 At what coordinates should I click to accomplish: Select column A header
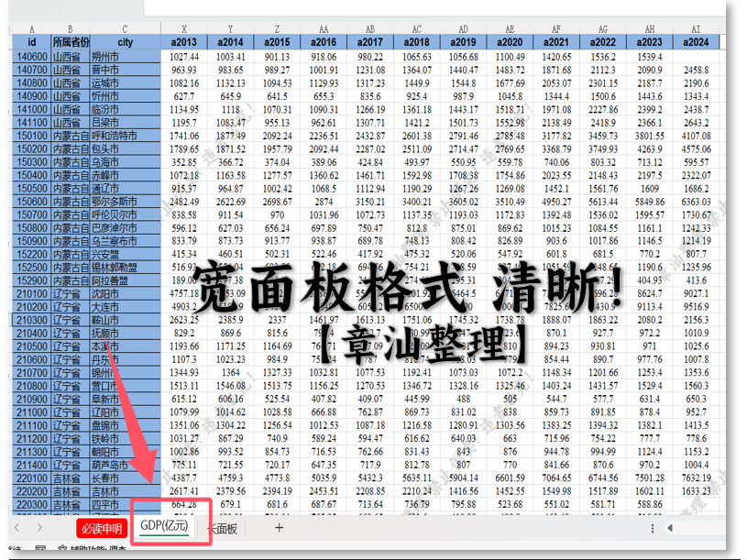[x=32, y=28]
